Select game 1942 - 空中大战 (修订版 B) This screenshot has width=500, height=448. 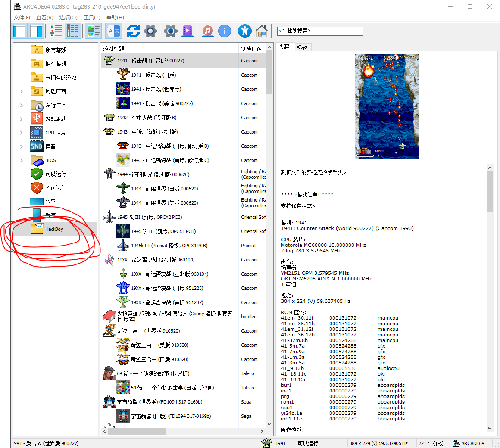coord(147,118)
